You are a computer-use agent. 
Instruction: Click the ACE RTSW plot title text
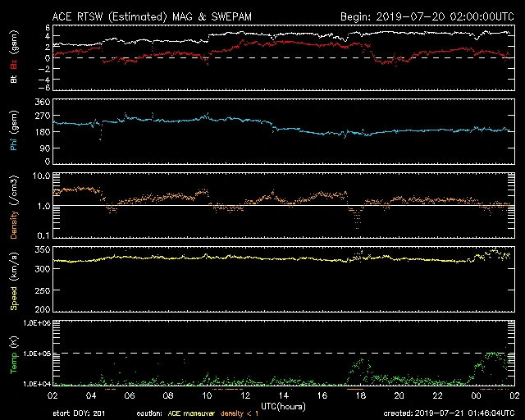[154, 16]
